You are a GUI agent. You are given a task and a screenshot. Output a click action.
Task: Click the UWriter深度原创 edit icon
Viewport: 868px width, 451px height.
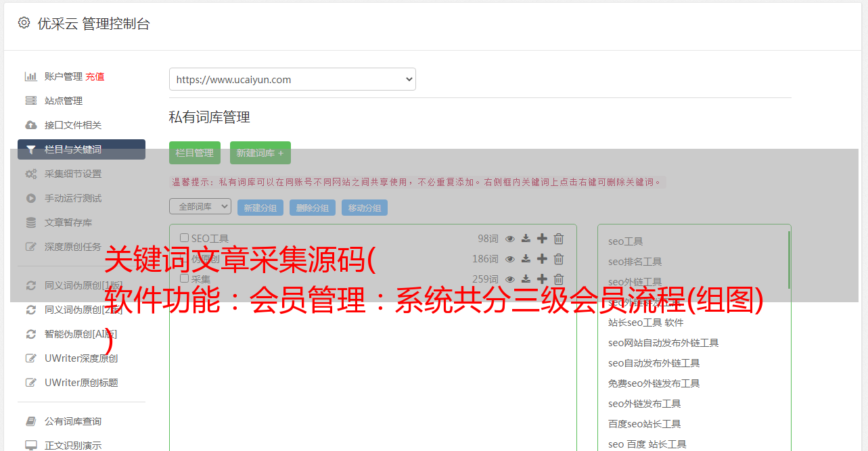click(x=31, y=358)
